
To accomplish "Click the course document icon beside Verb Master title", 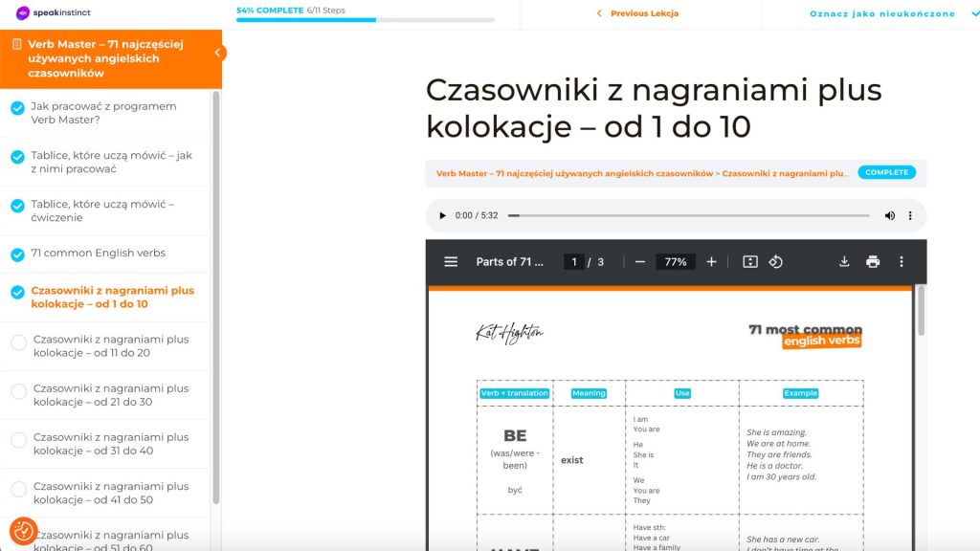I will coord(17,44).
